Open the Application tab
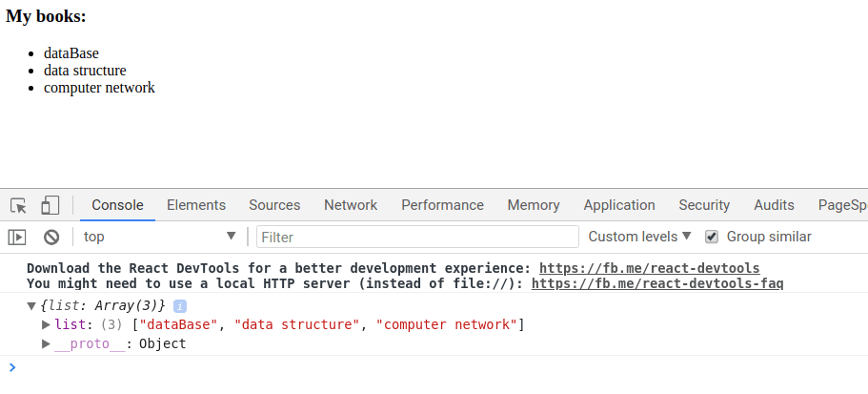868x394 pixels. 619,205
